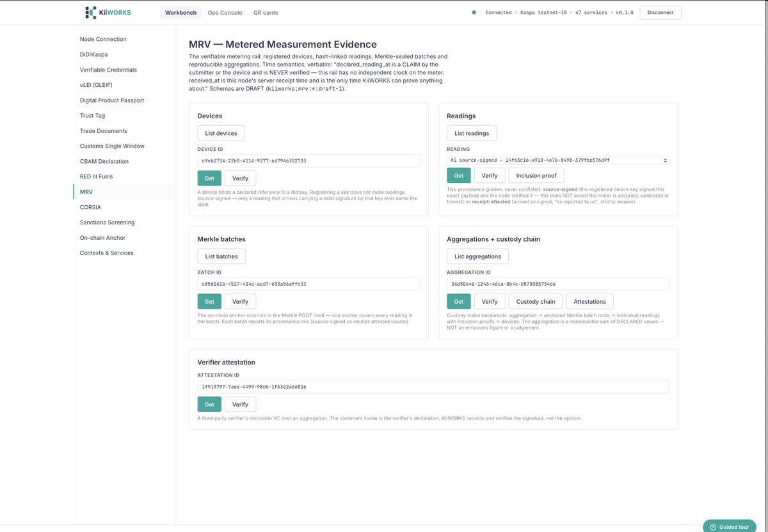Request the reading's Inclusion proof
Viewport: 768px width, 532px height.
[536, 175]
